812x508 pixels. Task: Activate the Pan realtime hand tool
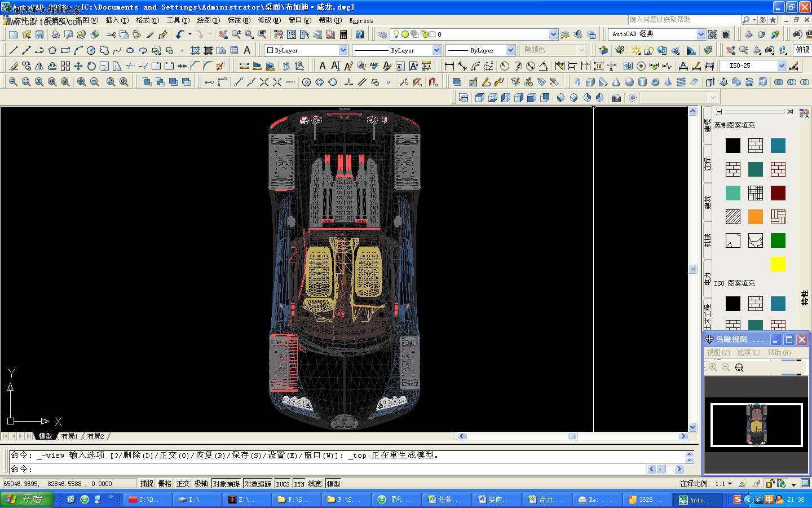pyautogui.click(x=223, y=34)
